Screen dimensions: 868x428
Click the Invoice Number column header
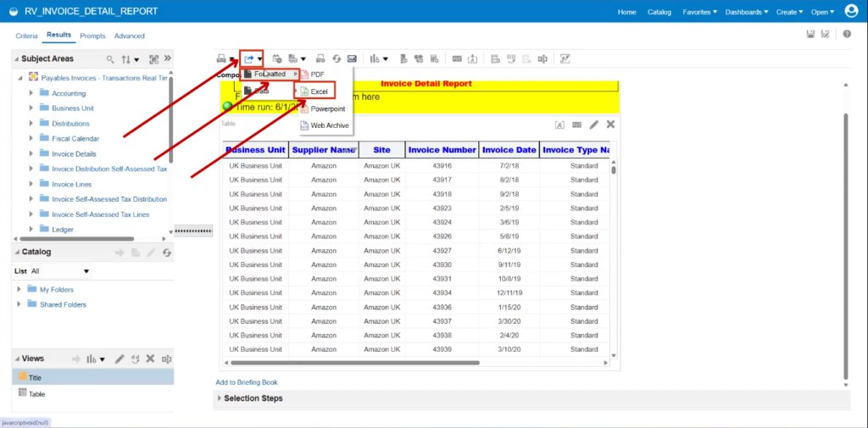[442, 149]
